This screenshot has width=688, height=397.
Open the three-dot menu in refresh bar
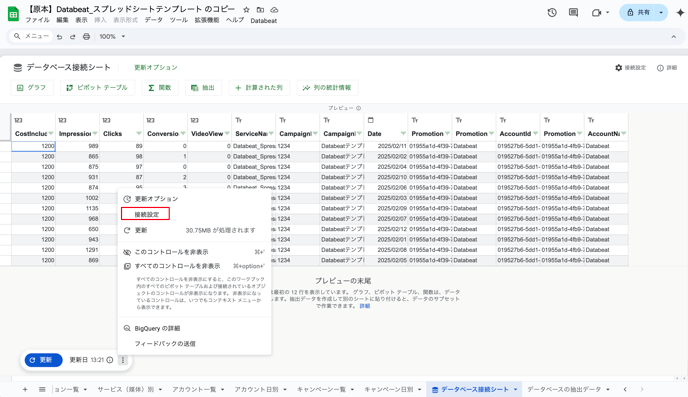click(123, 360)
